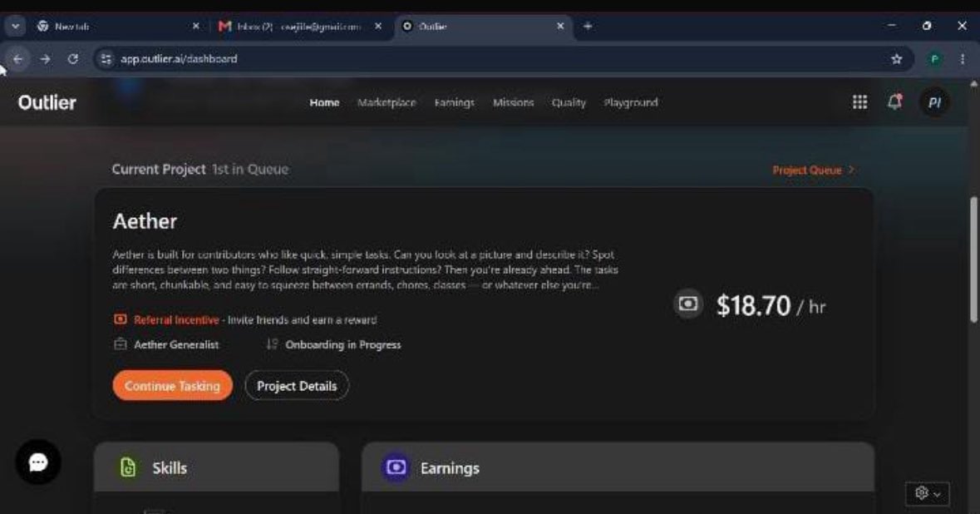This screenshot has height=514, width=980.
Task: Open the settings gear dropdown
Action: (928, 493)
